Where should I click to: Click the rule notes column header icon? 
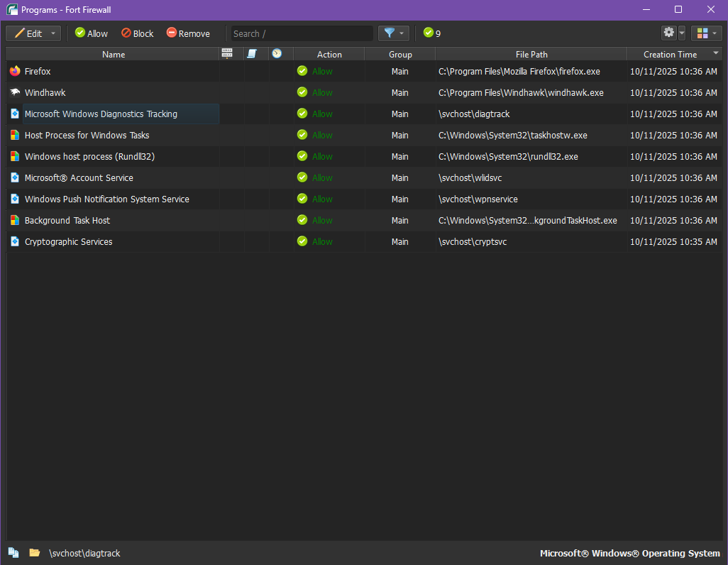[x=252, y=54]
